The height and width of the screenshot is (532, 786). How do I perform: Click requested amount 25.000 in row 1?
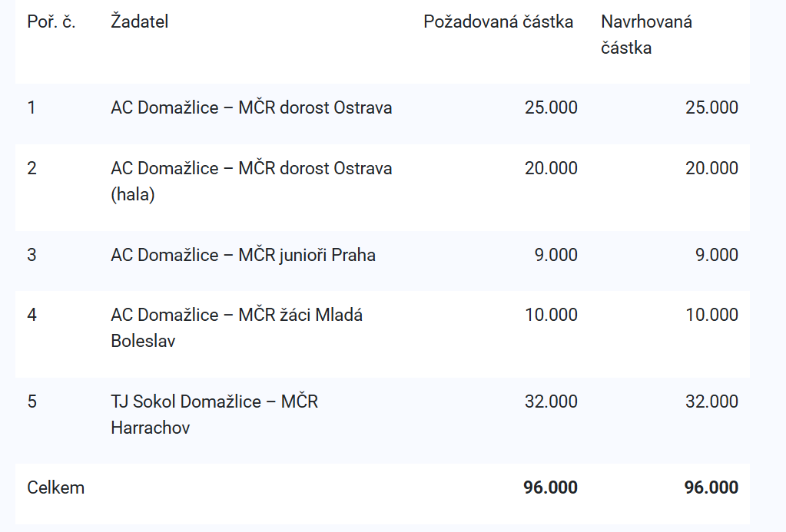pyautogui.click(x=551, y=107)
